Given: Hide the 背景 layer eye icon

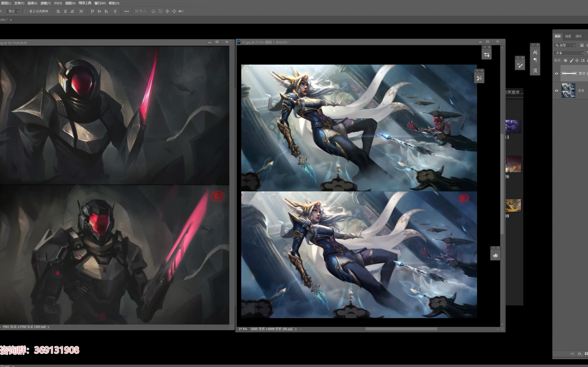Looking at the screenshot, I should (x=556, y=90).
